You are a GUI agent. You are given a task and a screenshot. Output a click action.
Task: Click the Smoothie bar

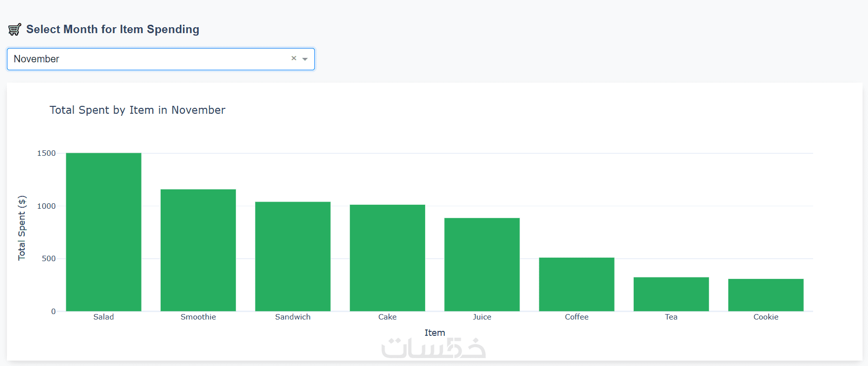(x=198, y=250)
